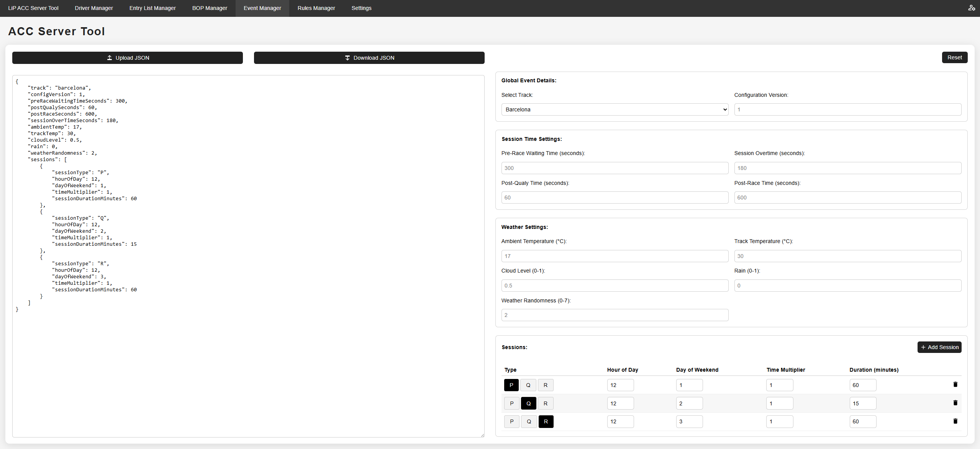Click the "sessionDurationMinutes": 15 JSON line
The height and width of the screenshot is (449, 980).
click(x=94, y=244)
